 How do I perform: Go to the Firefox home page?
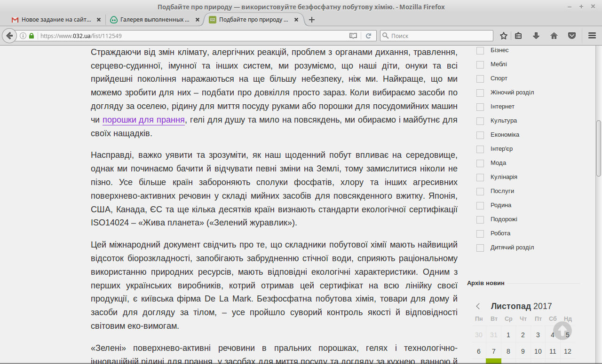[554, 36]
